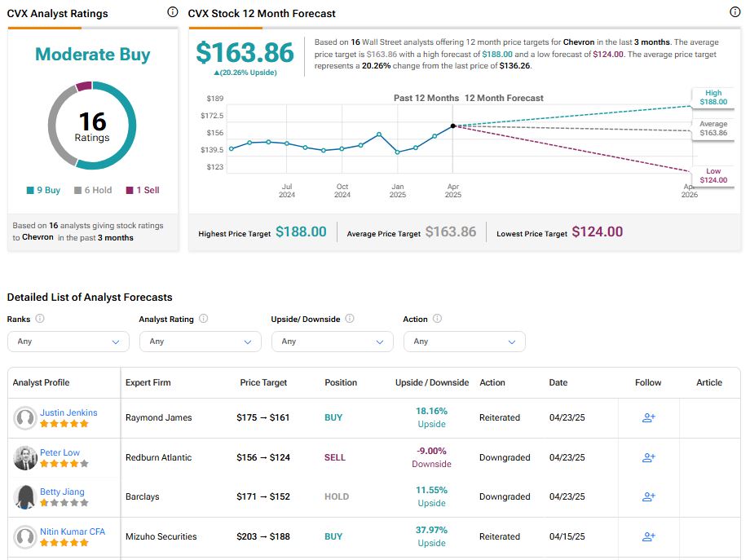This screenshot has width=750, height=560.
Task: Click Raymond James firm cell
Action: pos(158,417)
